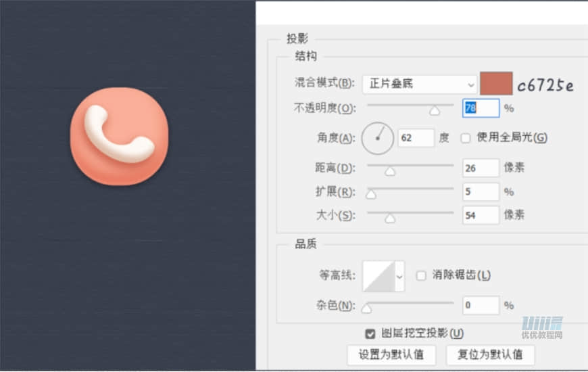Screen dimensions: 588x372
Task: Expand the contour picker dropdown arrow
Action: coord(399,277)
